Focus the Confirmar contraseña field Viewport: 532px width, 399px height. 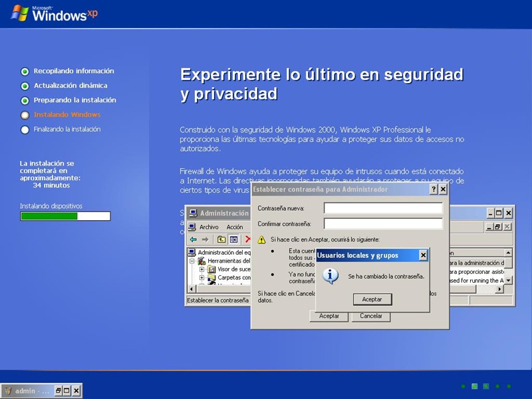pyautogui.click(x=383, y=223)
